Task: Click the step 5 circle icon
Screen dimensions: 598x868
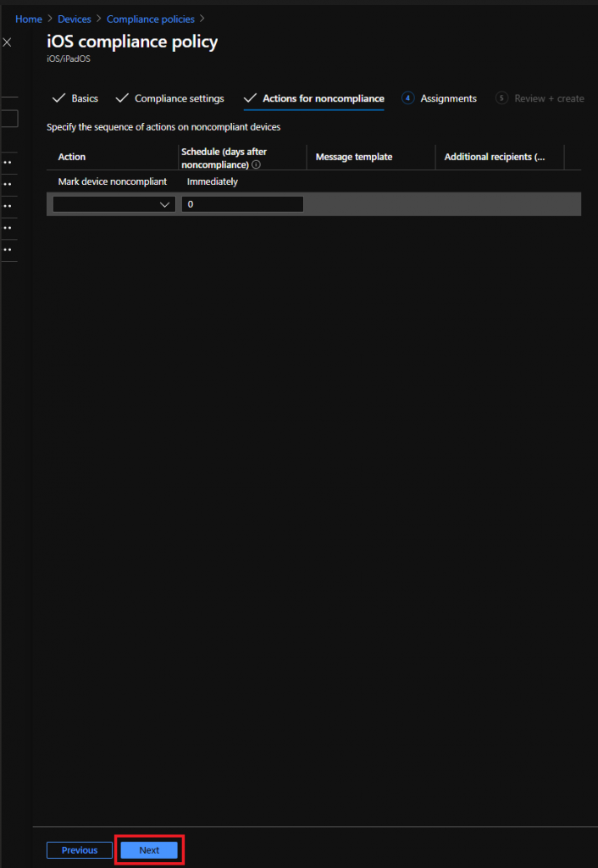Action: point(501,98)
